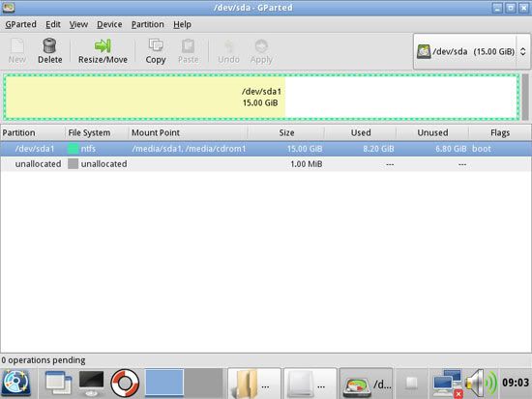The image size is (532, 399).
Task: Click the show desktop windows taskbar icon
Action: 58,384
